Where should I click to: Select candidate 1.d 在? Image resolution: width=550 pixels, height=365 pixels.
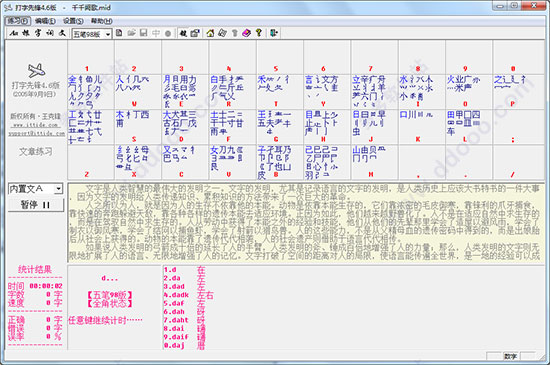click(185, 270)
